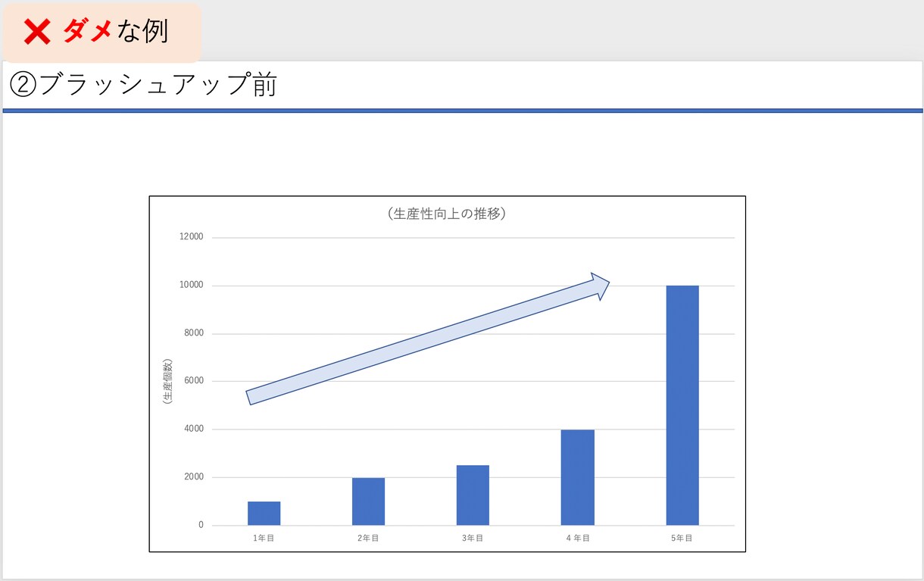This screenshot has height=581, width=924.
Task: Click the 2年目 category label
Action: (x=368, y=539)
